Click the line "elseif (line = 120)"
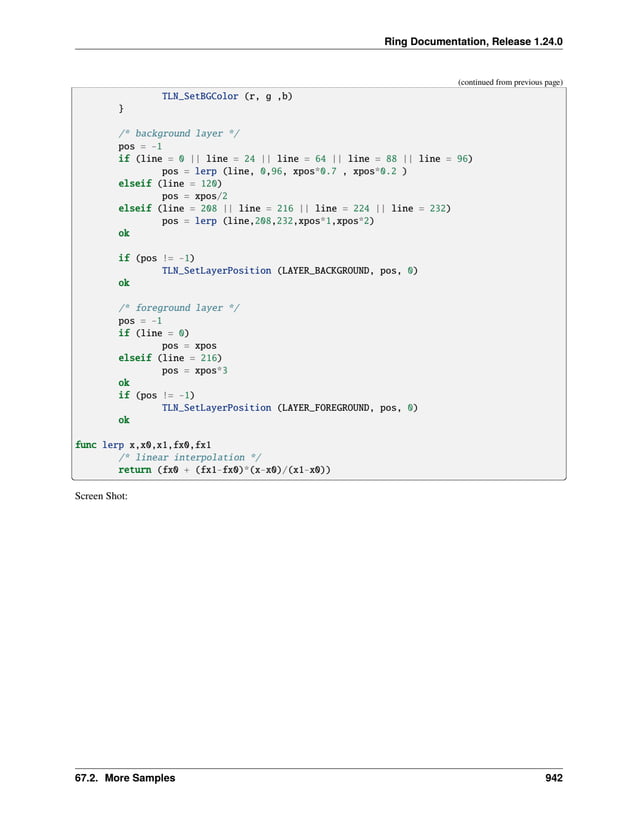This screenshot has width=638, height=825. tap(170, 184)
